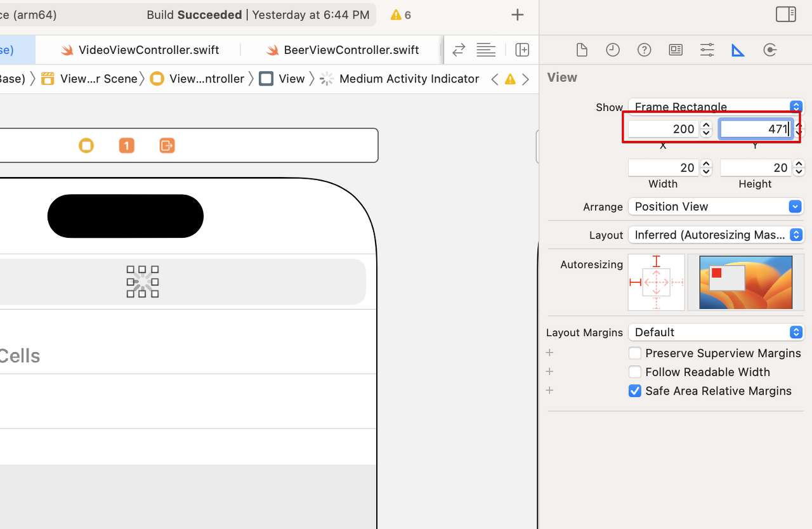This screenshot has height=529, width=812.
Task: Go to previous issue arrow in jump bar
Action: pos(495,79)
